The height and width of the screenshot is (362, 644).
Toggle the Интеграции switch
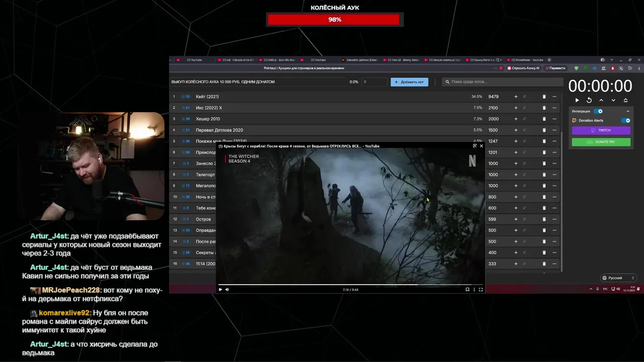598,111
